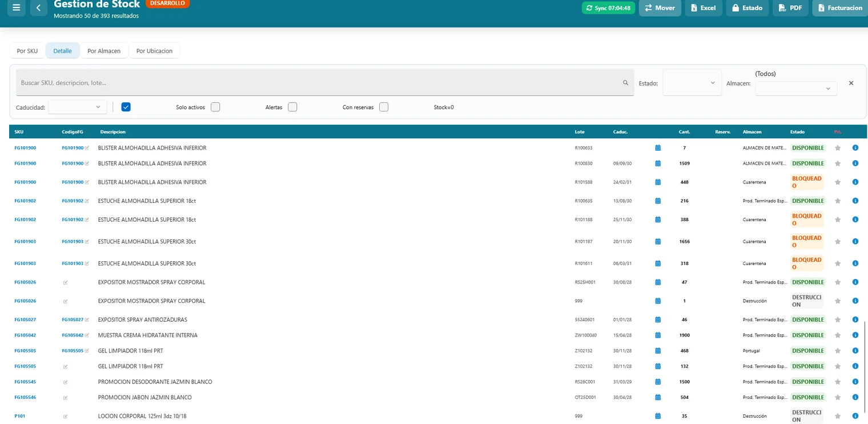
Task: Uncheck the checked box beside Caducidad dropdown
Action: tap(126, 107)
